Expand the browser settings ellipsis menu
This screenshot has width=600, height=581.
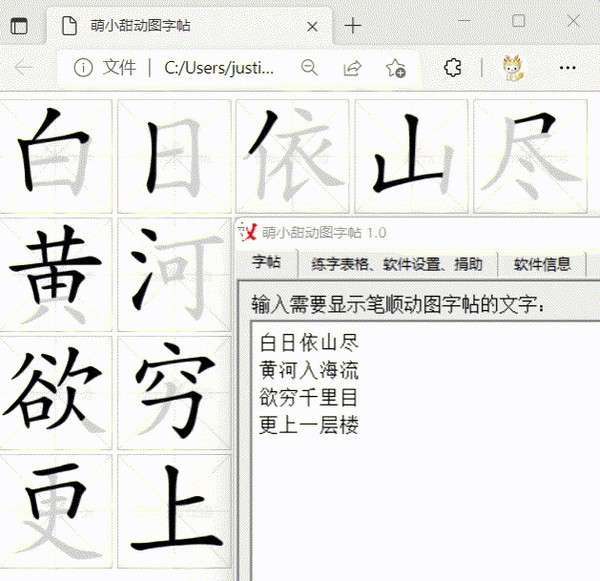point(567,68)
